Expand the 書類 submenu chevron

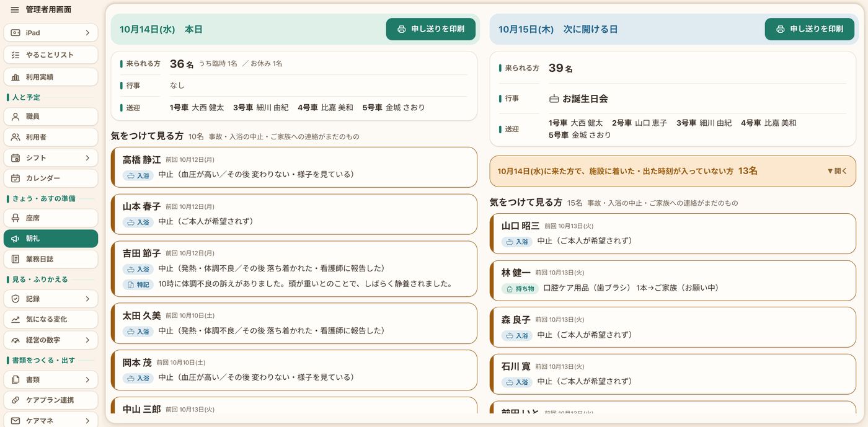[87, 379]
